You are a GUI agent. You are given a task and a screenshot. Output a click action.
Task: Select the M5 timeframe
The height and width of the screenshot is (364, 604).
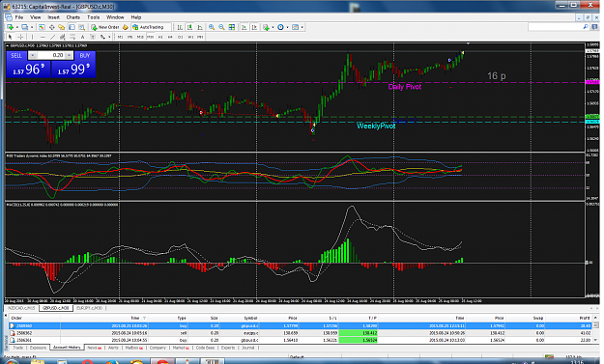coord(129,37)
